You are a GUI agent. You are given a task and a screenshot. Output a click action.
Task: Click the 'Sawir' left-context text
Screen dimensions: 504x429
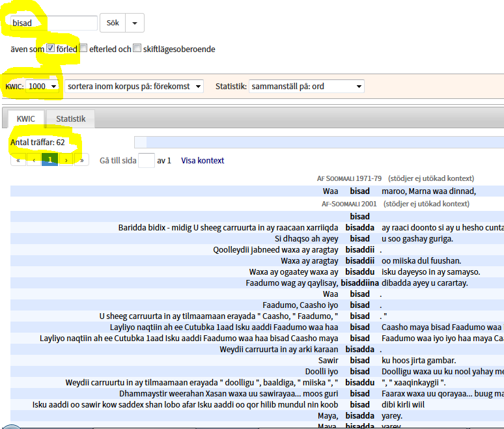(328, 361)
